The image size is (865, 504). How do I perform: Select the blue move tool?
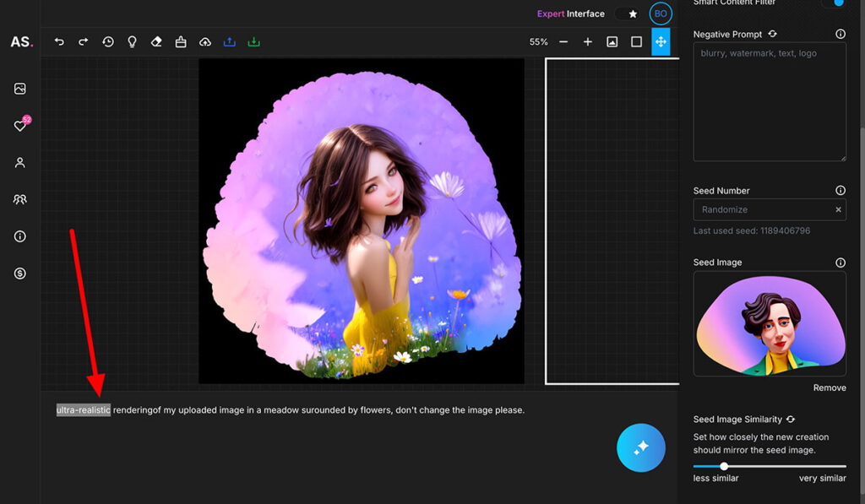click(x=661, y=42)
